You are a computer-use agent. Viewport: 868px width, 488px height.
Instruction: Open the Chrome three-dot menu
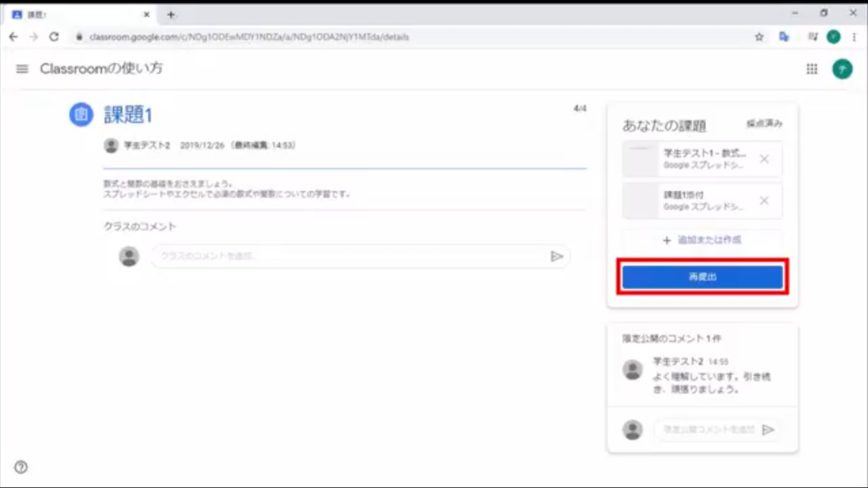[x=854, y=36]
